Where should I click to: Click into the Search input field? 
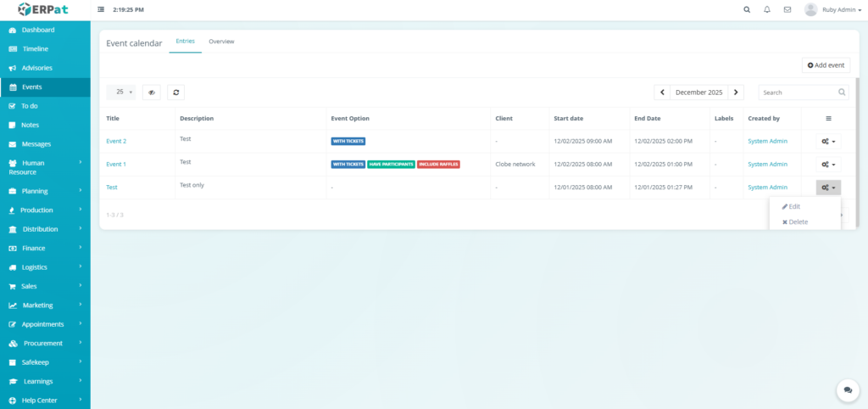pos(797,92)
